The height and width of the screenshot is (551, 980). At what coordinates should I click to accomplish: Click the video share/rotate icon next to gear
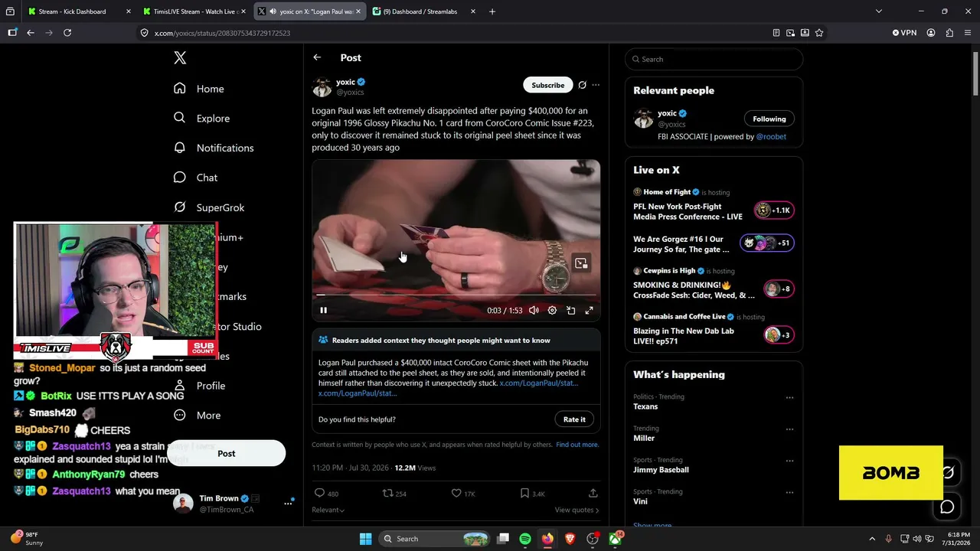[570, 310]
